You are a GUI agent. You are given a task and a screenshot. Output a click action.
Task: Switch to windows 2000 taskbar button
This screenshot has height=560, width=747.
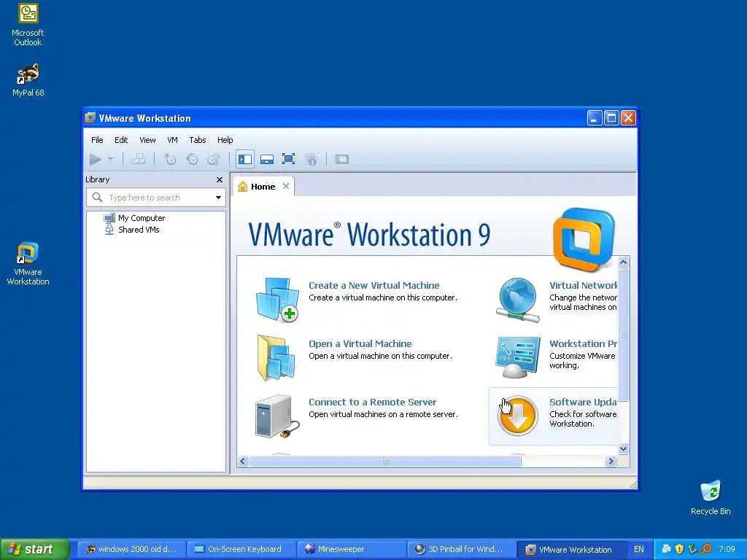pos(131,549)
